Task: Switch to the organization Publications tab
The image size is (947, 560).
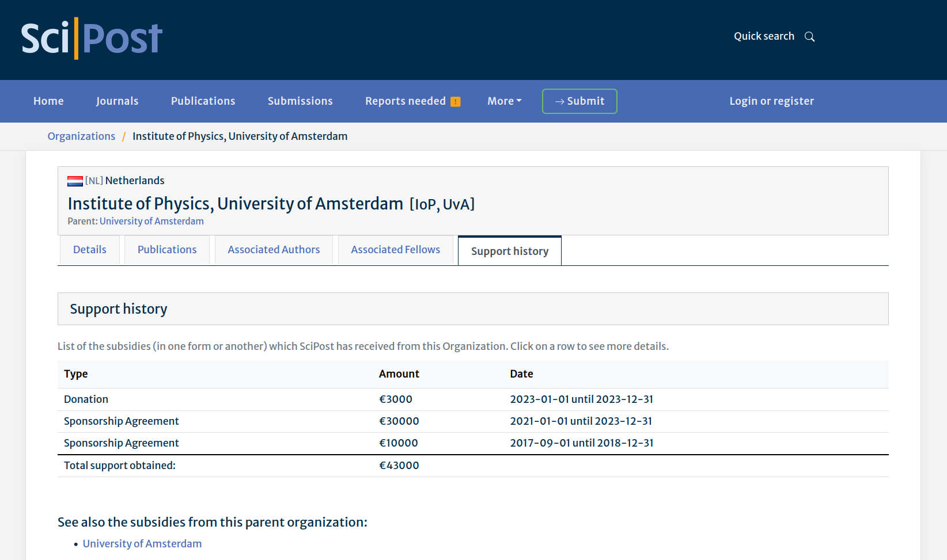Action: (x=167, y=250)
